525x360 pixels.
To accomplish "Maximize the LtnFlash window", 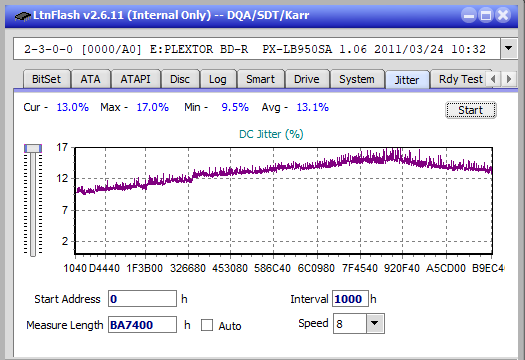I will coord(486,15).
